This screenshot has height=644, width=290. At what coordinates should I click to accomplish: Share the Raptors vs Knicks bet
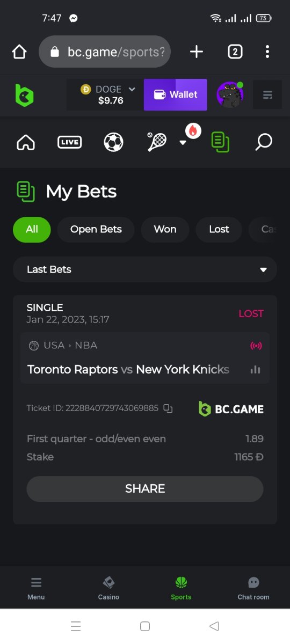pos(145,489)
